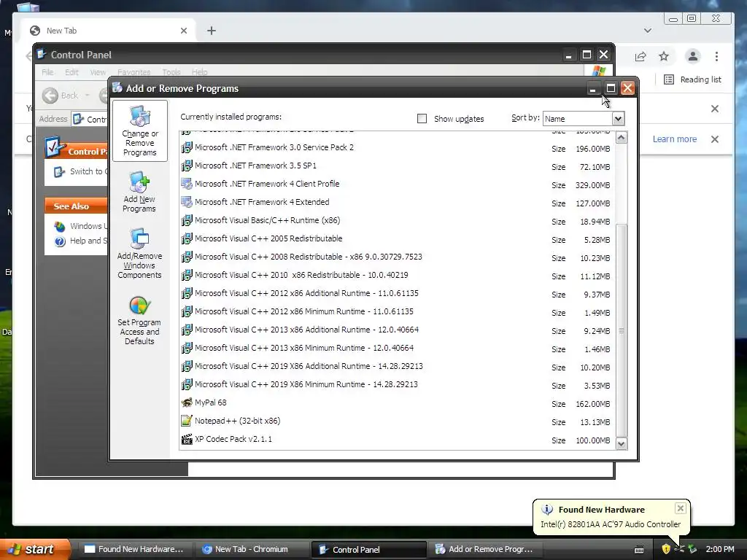Select Microsoft .NET Framework 3.5 SP1 entry
Image resolution: width=747 pixels, height=560 pixels.
point(398,166)
